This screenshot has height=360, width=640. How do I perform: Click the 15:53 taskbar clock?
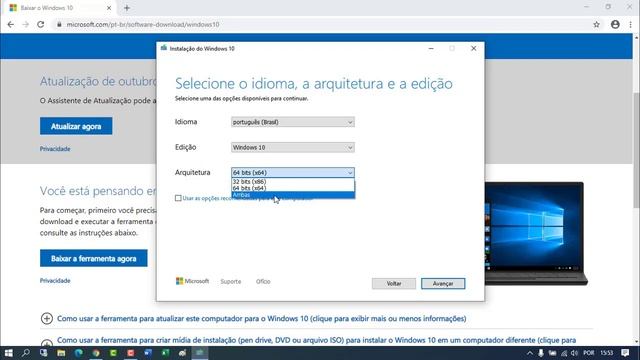click(607, 353)
